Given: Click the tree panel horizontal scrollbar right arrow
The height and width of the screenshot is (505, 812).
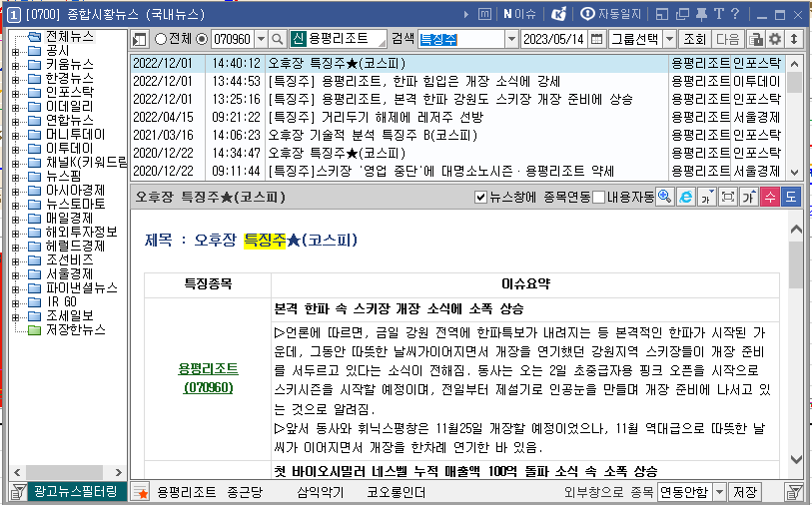Looking at the screenshot, I should [x=118, y=472].
